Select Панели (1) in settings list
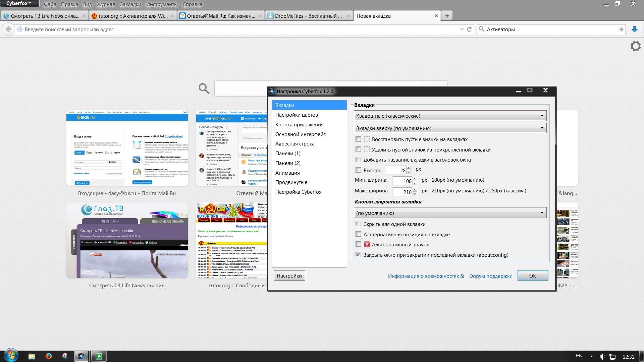The width and height of the screenshot is (644, 362). (309, 154)
